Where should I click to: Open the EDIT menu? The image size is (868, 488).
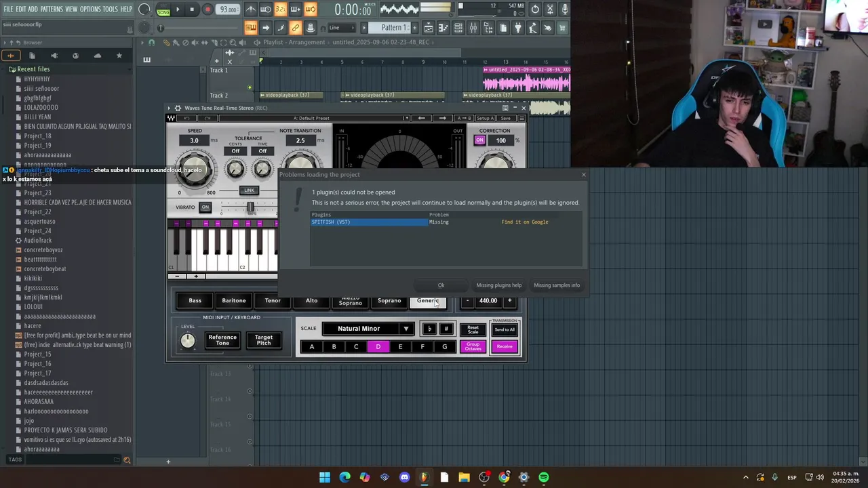(x=21, y=9)
